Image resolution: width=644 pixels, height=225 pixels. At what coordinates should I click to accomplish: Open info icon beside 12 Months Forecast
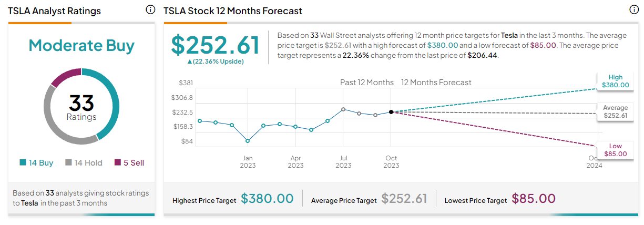634,10
